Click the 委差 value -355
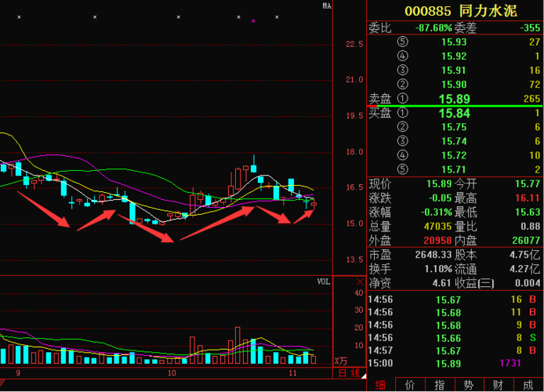The image size is (544, 392). 530,27
